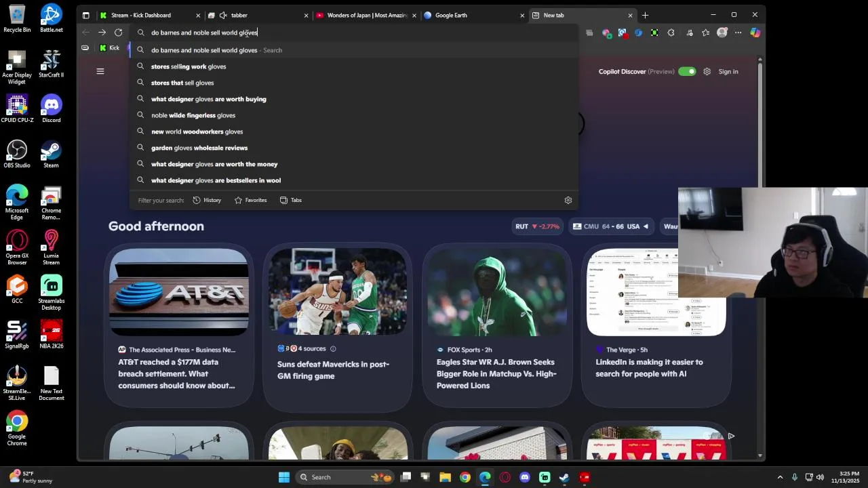
Task: Choose suggestion 'garden gloves wholesale reviews'
Action: (353, 148)
